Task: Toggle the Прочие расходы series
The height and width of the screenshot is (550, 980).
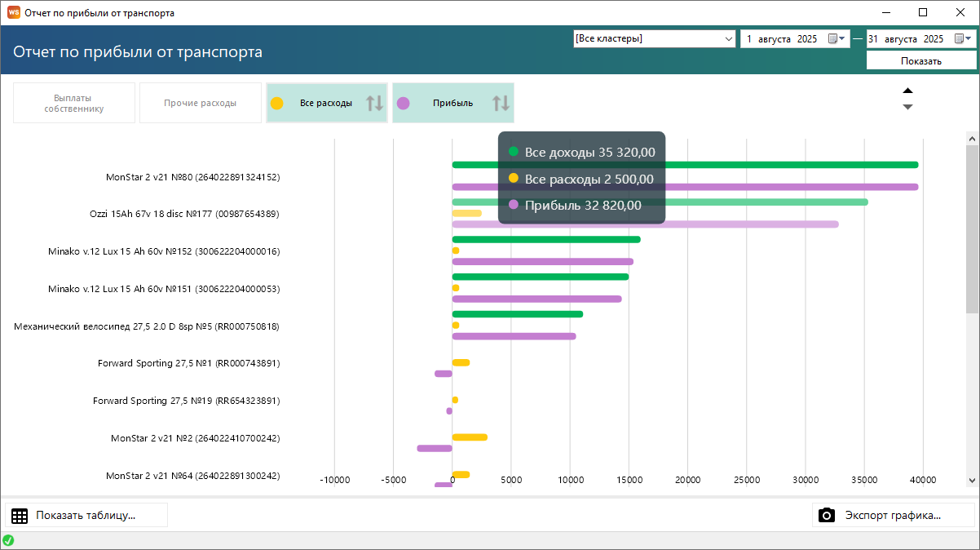Action: tap(200, 103)
